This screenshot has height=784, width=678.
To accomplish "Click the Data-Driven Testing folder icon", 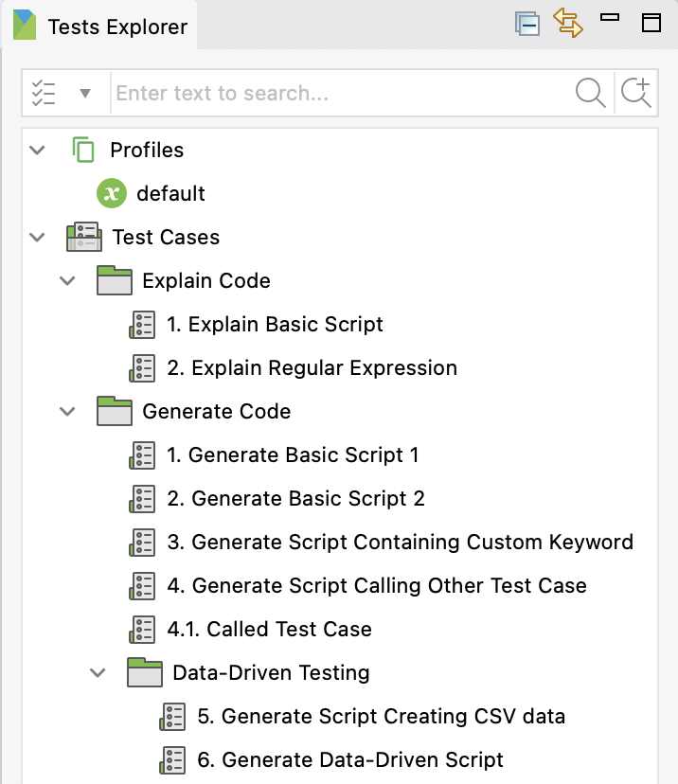I will coord(145,672).
